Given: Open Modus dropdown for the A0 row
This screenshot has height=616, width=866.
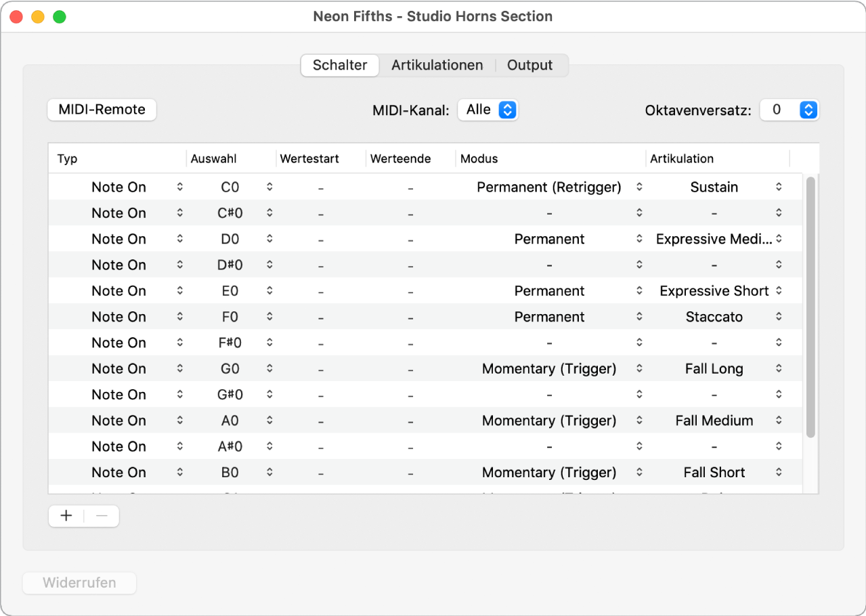Looking at the screenshot, I should click(x=639, y=420).
